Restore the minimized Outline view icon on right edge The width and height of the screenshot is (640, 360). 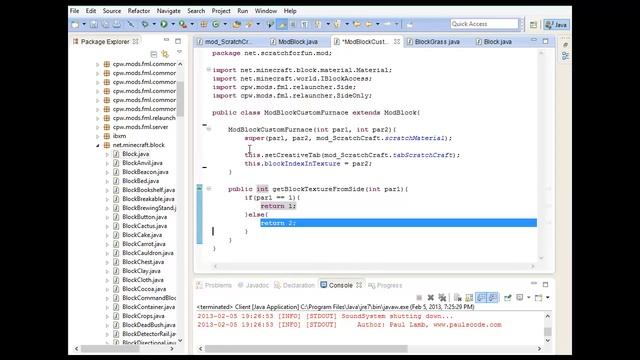pos(565,56)
